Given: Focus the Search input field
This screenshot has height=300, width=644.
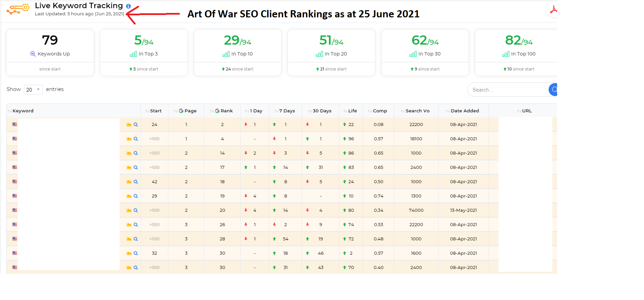Looking at the screenshot, I should pyautogui.click(x=508, y=90).
